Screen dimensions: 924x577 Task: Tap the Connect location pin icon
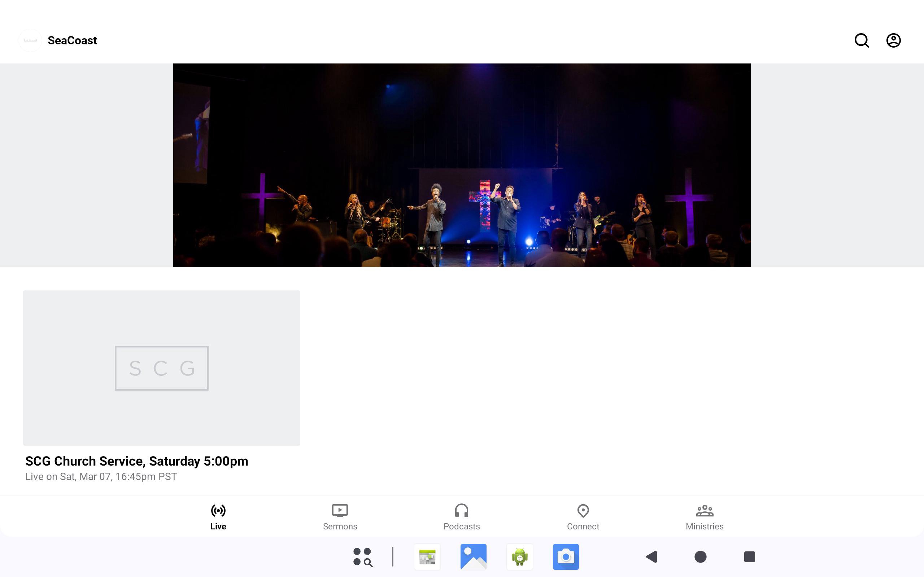(x=583, y=511)
